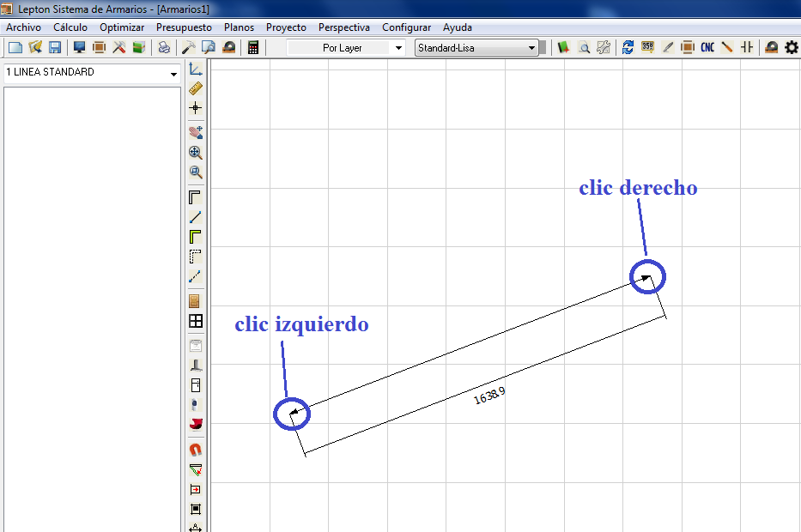Select the yellow-green wall corner tool

196,236
